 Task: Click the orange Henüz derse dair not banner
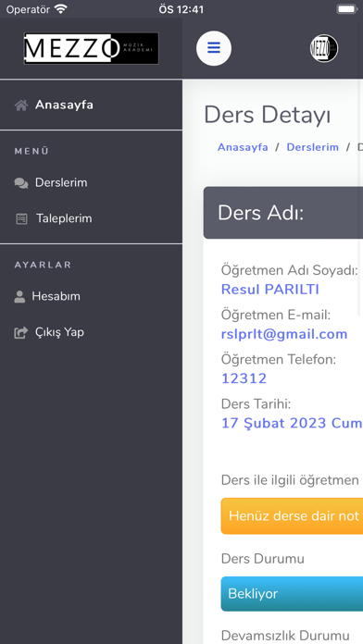pyautogui.click(x=292, y=516)
